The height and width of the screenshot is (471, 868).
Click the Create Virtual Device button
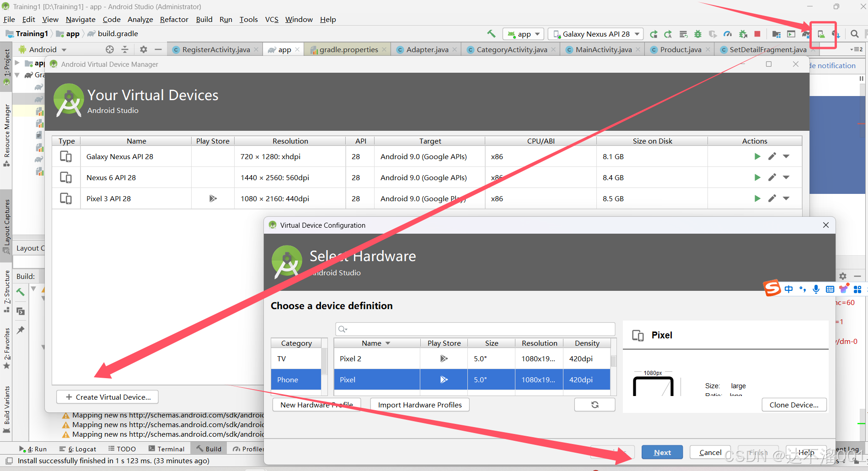(x=107, y=397)
